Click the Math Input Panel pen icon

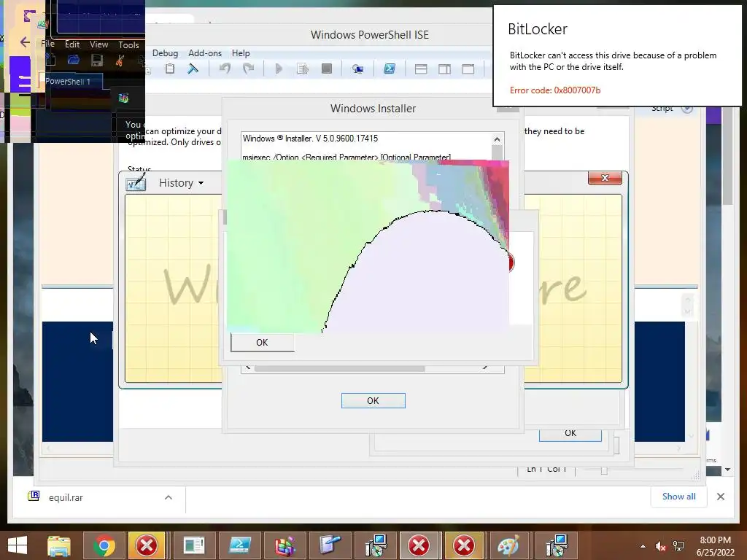[136, 183]
